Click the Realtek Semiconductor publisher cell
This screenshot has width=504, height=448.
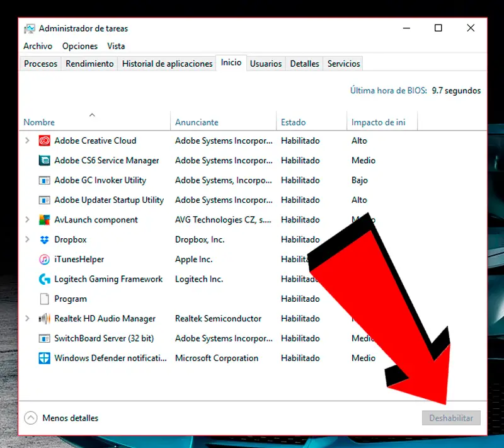[218, 318]
